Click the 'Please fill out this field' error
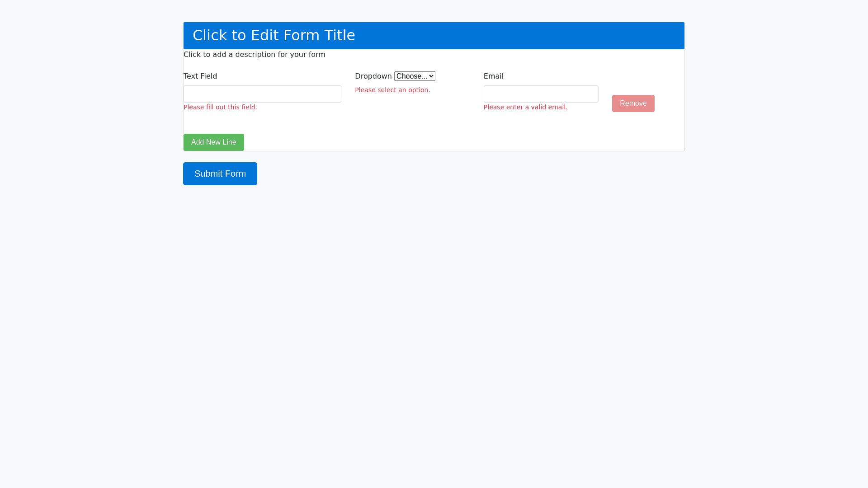The image size is (868, 488). 220,107
